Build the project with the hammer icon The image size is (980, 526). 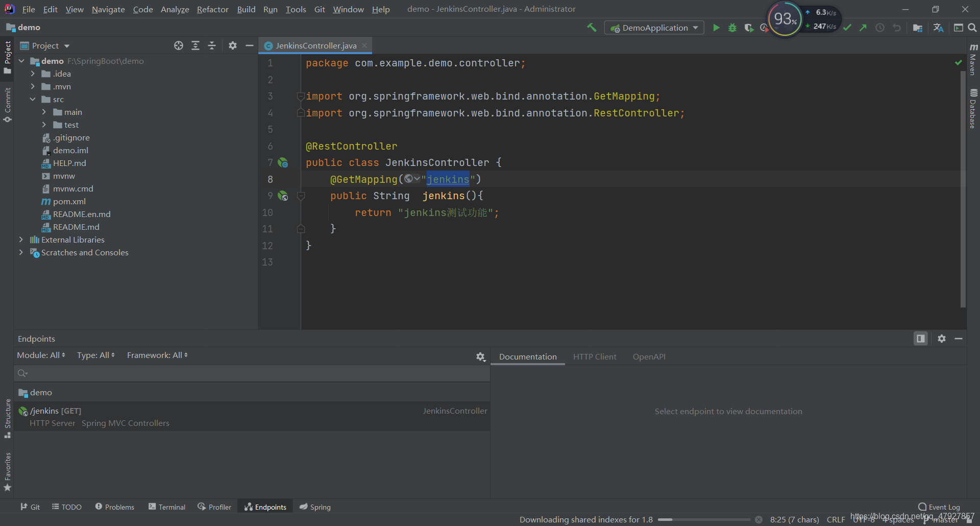(592, 28)
